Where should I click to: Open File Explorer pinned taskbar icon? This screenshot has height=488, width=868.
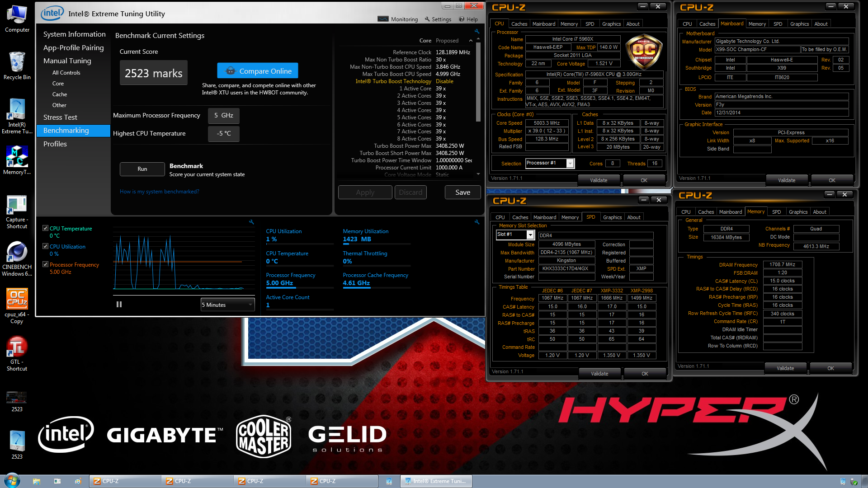pyautogui.click(x=37, y=481)
